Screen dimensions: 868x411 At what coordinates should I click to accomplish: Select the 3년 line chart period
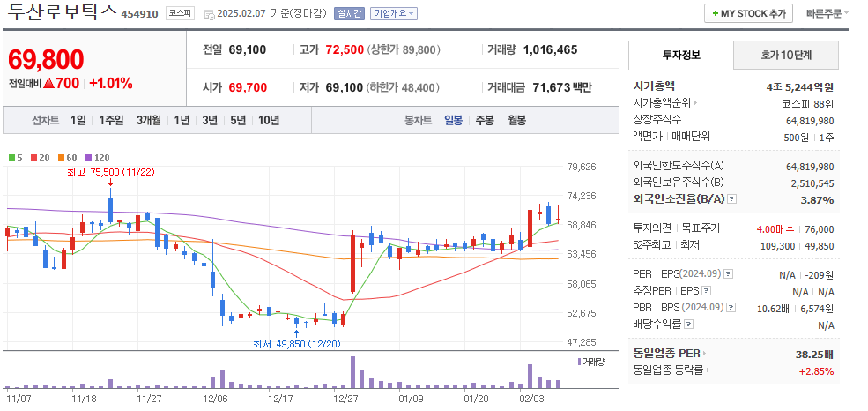210,120
